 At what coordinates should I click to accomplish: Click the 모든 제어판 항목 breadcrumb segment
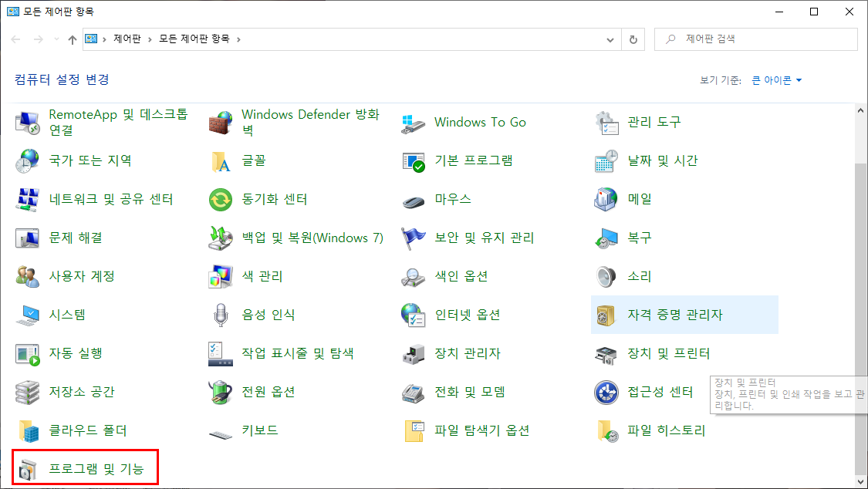point(194,39)
